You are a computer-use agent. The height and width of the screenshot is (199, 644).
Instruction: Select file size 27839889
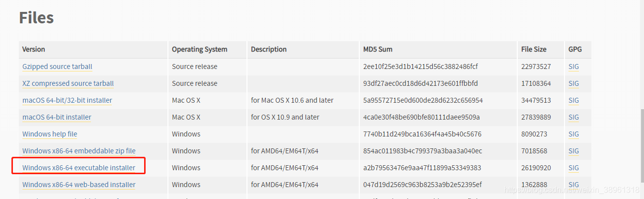point(536,117)
